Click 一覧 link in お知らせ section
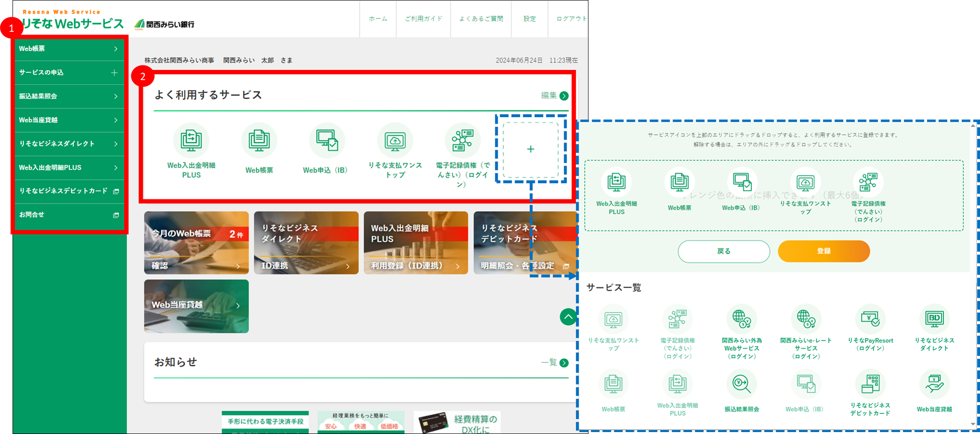Viewport: 980px width, 434px height. click(554, 362)
